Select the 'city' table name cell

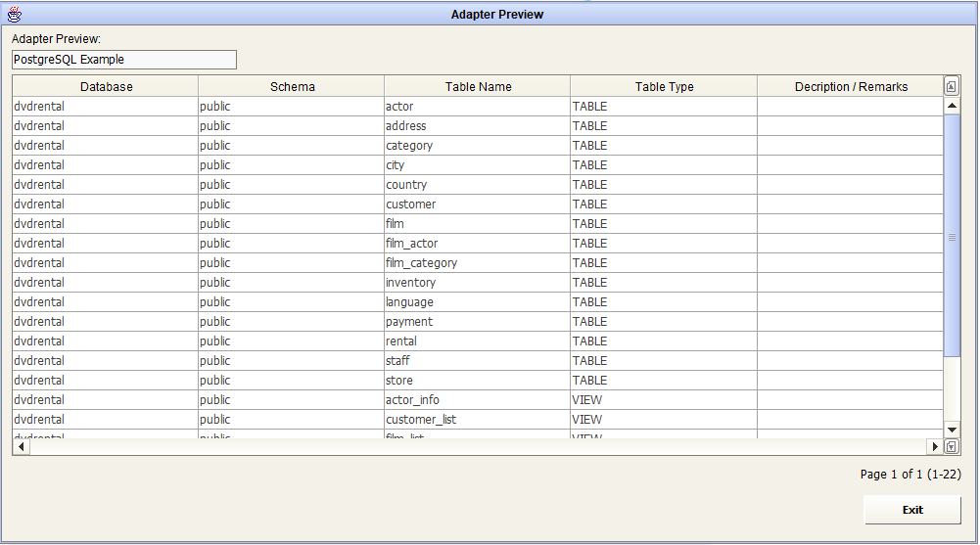pos(478,164)
